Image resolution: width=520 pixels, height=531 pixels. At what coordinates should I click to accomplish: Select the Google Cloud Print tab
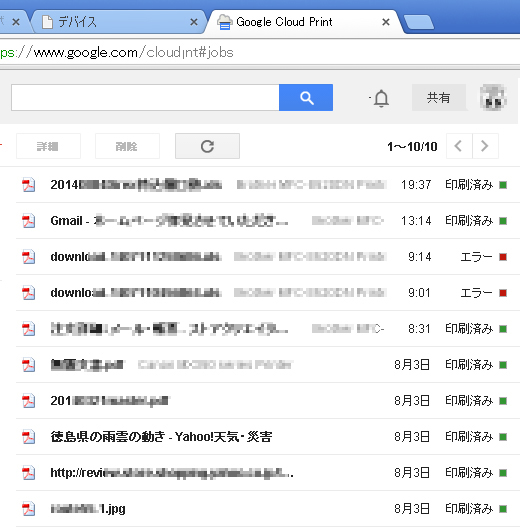pos(305,22)
